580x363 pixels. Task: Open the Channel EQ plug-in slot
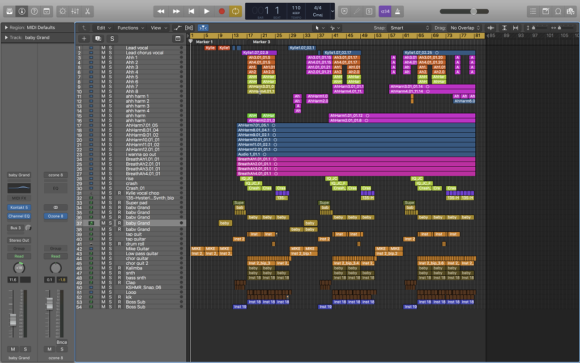[19, 216]
